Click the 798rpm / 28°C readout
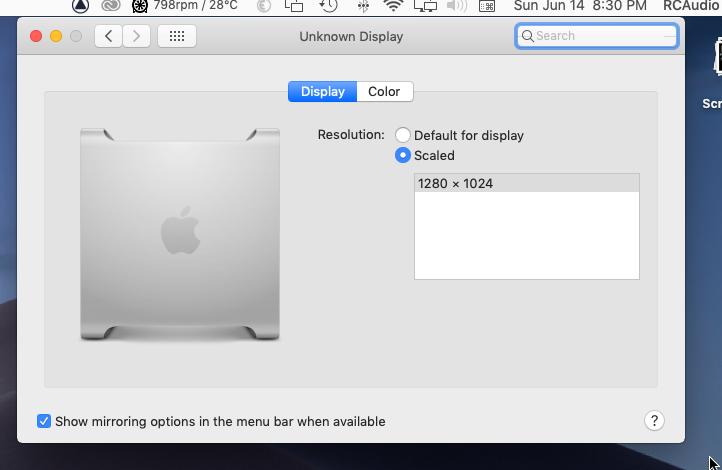722x470 pixels. [x=196, y=6]
